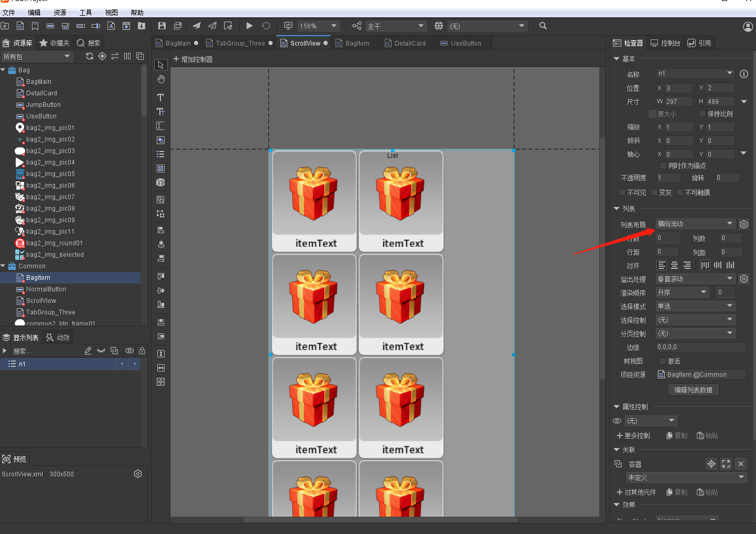This screenshot has height=534, width=756.
Task: Click the container clear X button
Action: coord(741,464)
